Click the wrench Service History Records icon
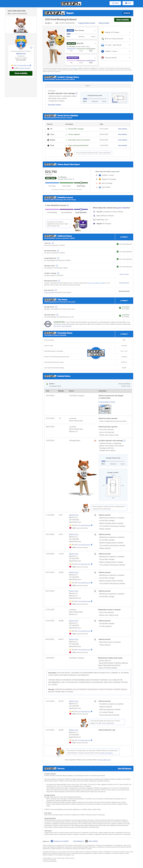The height and width of the screenshot is (868, 143). pos(103,38)
